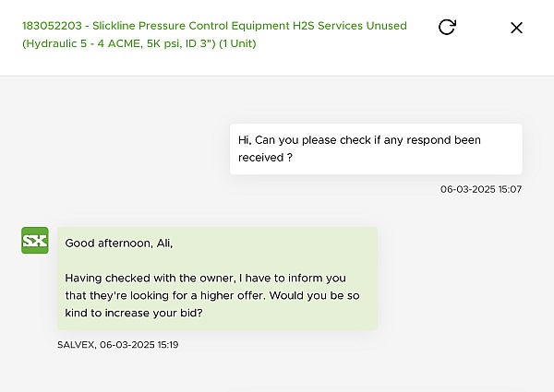
Task: Click 'that they're looking for a higher offer' line
Action: point(165,295)
